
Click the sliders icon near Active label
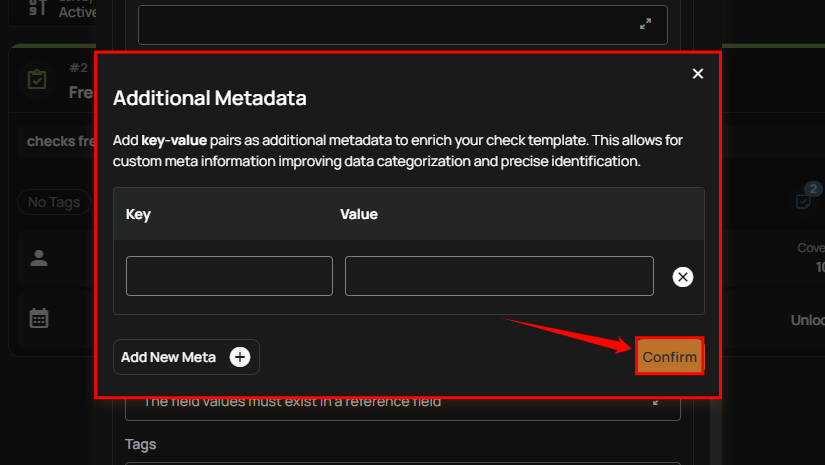[x=37, y=8]
